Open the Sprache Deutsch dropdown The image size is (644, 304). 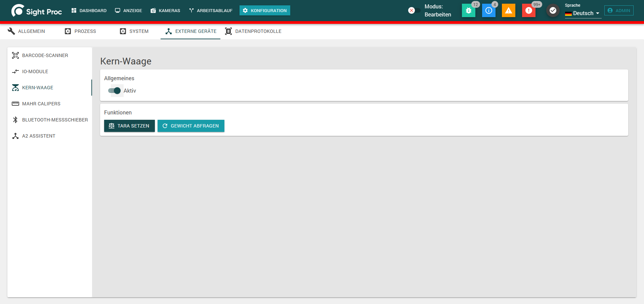(583, 13)
